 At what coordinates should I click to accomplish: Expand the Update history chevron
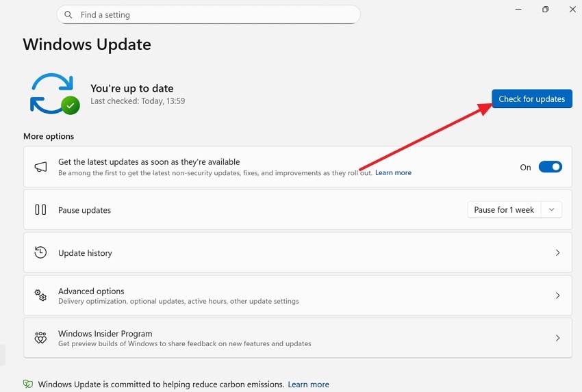click(x=557, y=252)
